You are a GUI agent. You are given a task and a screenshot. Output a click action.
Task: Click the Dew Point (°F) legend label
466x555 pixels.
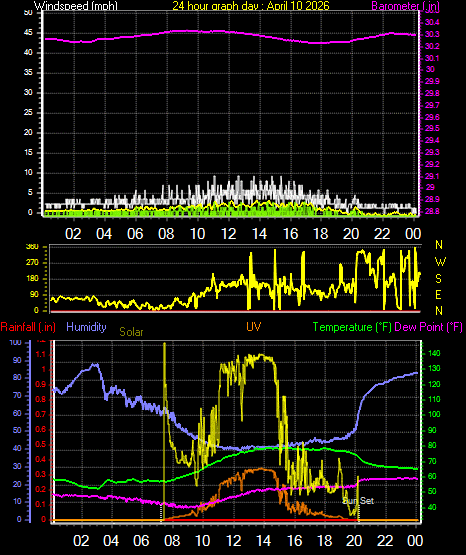428,327
